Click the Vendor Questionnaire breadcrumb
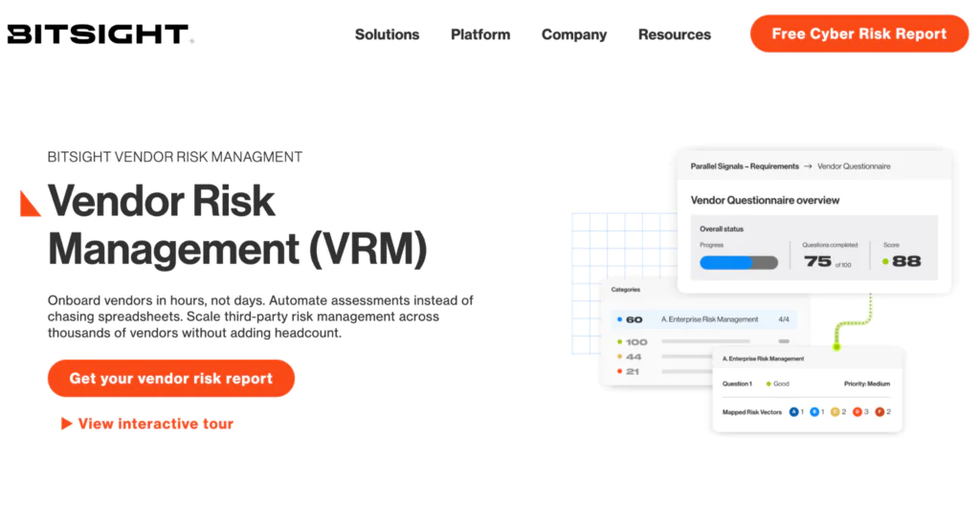This screenshot has height=505, width=980. click(x=854, y=166)
